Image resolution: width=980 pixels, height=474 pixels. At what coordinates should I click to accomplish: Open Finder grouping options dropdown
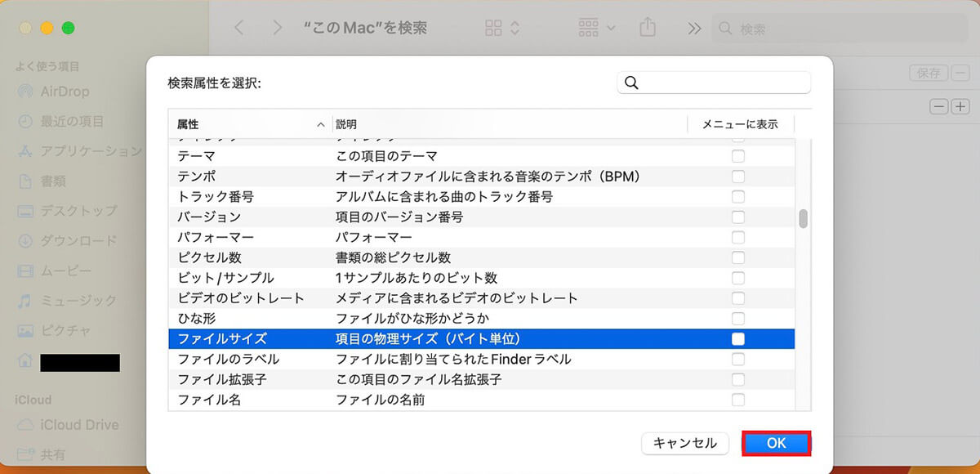tap(597, 28)
